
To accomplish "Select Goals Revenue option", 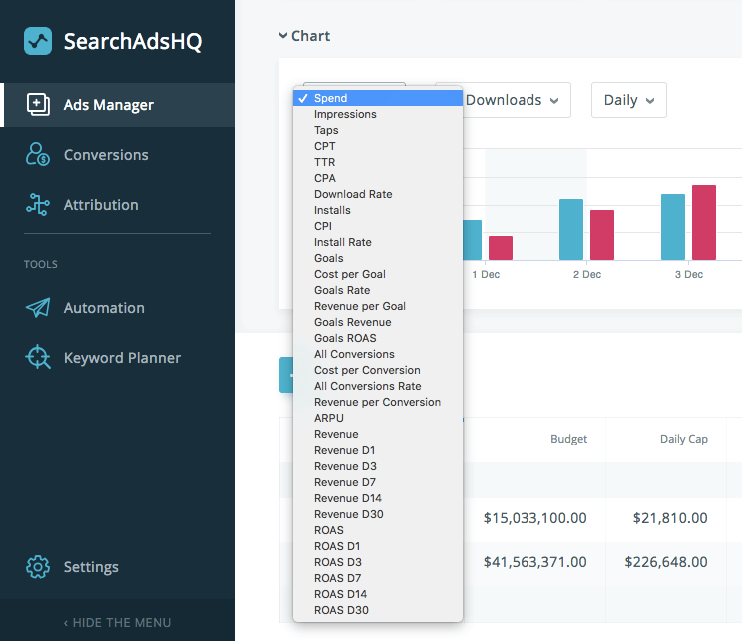I will [x=378, y=322].
